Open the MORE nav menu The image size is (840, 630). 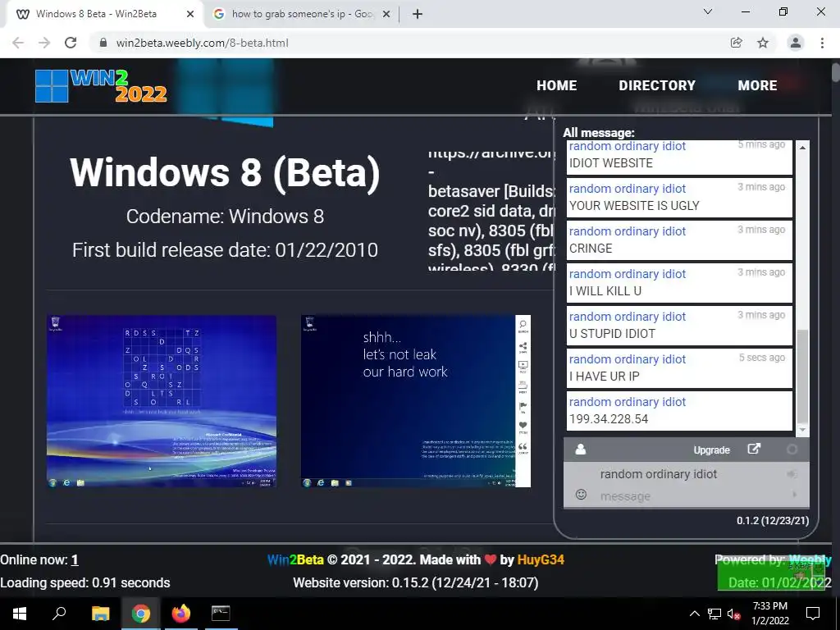click(x=757, y=85)
